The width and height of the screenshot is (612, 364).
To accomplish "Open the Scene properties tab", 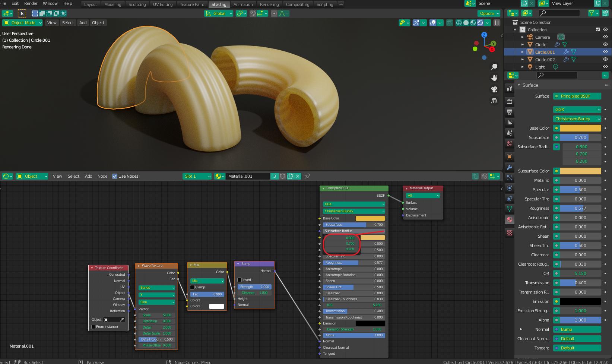I will click(x=510, y=133).
